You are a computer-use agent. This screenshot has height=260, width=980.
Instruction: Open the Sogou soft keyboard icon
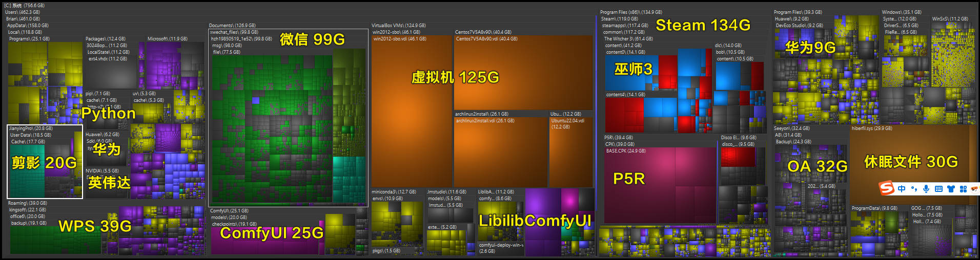tap(938, 189)
